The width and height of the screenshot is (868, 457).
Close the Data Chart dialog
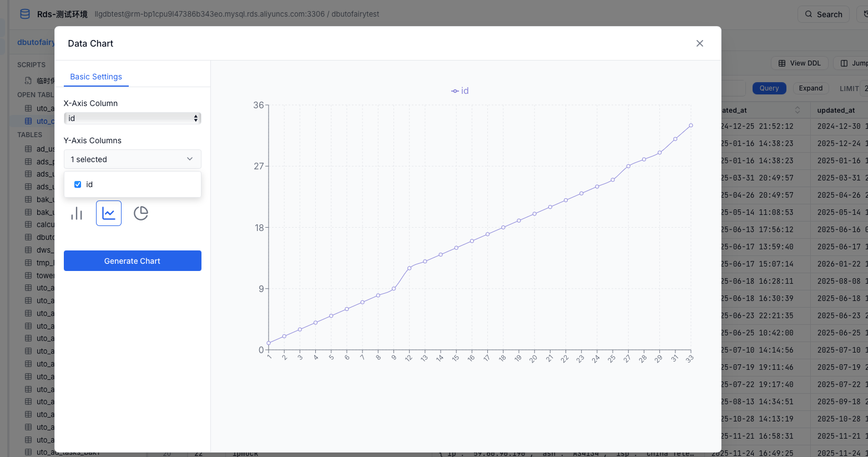(700, 43)
